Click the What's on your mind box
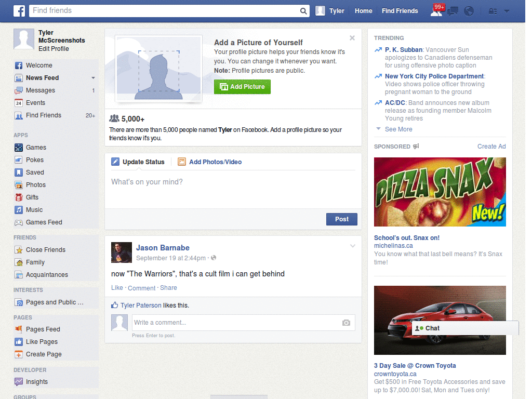Image resolution: width=532 pixels, height=399 pixels. click(233, 188)
